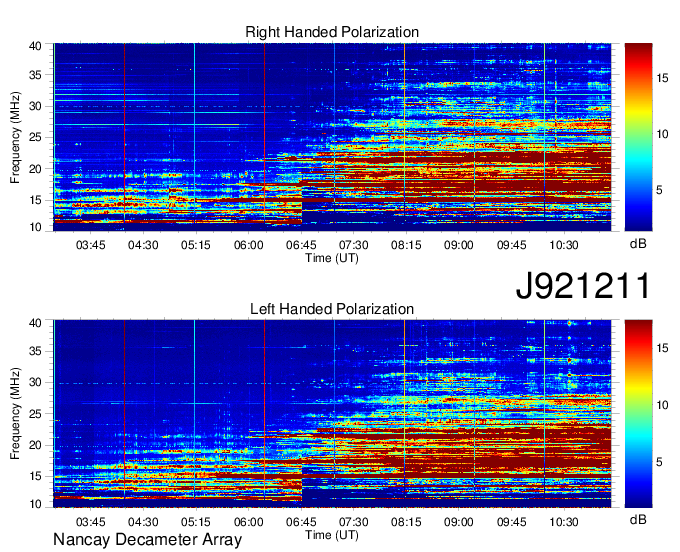This screenshot has width=680, height=552.
Task: Click the 10 dB tick on the lower colorbar
Action: tap(662, 405)
